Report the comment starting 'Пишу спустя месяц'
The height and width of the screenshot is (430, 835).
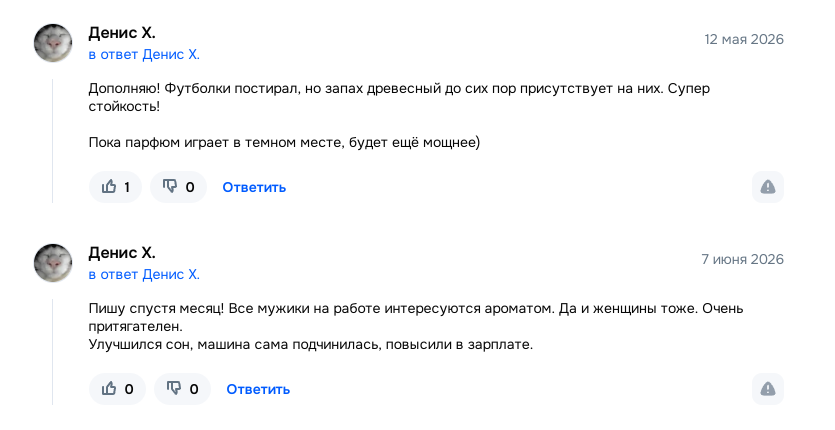click(767, 389)
